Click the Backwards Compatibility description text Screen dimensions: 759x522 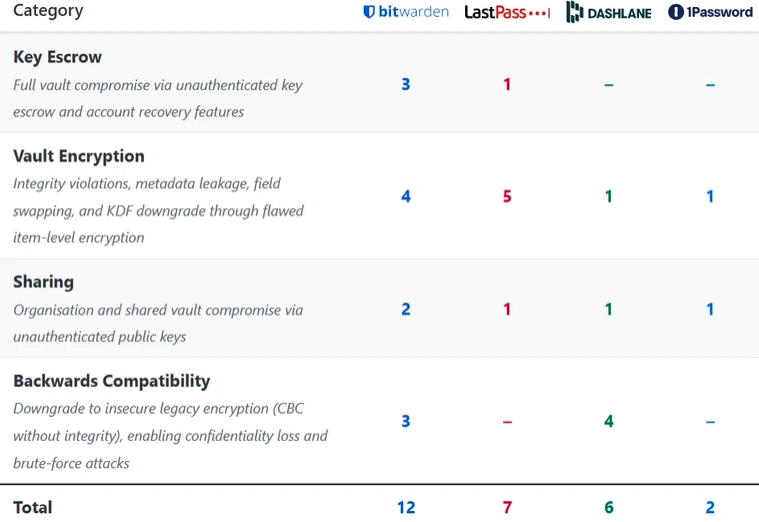(x=170, y=435)
